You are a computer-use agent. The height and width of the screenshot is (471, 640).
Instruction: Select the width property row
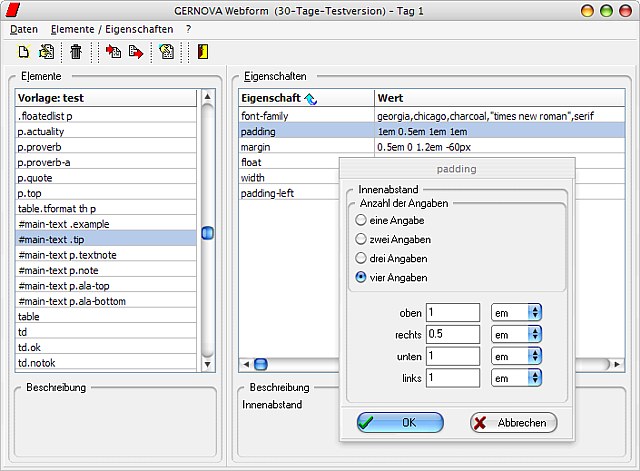click(x=289, y=178)
